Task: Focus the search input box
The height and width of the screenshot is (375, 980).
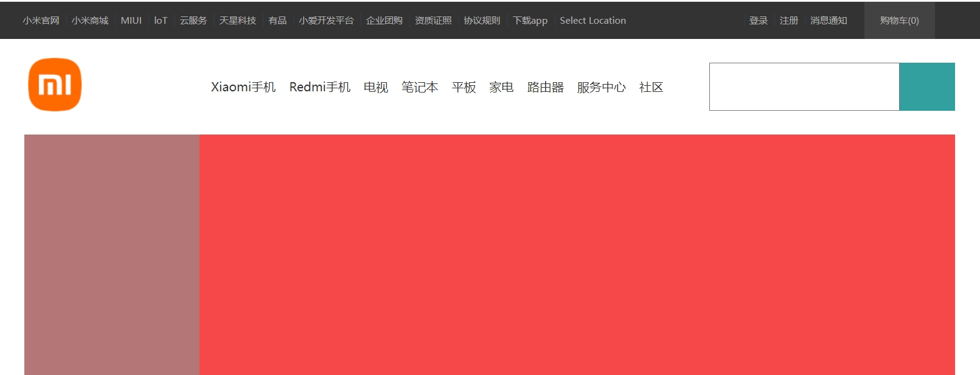Action: click(x=804, y=86)
